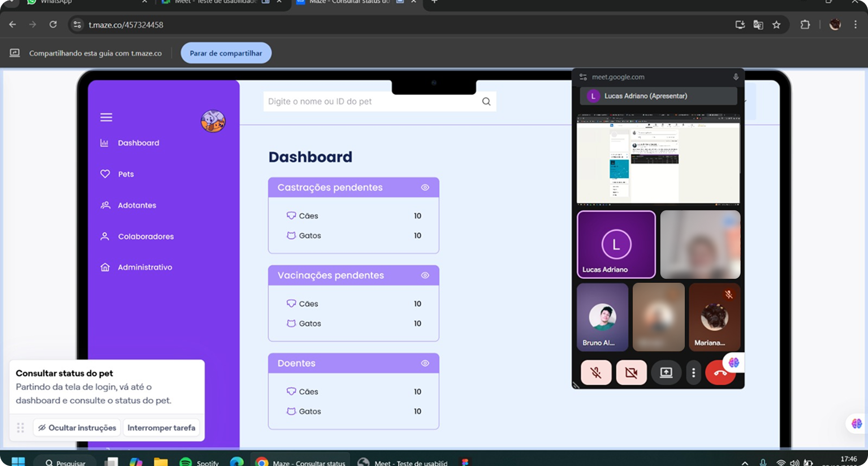The height and width of the screenshot is (466, 868).
Task: Expand hidden icons in the system tray
Action: (x=745, y=462)
